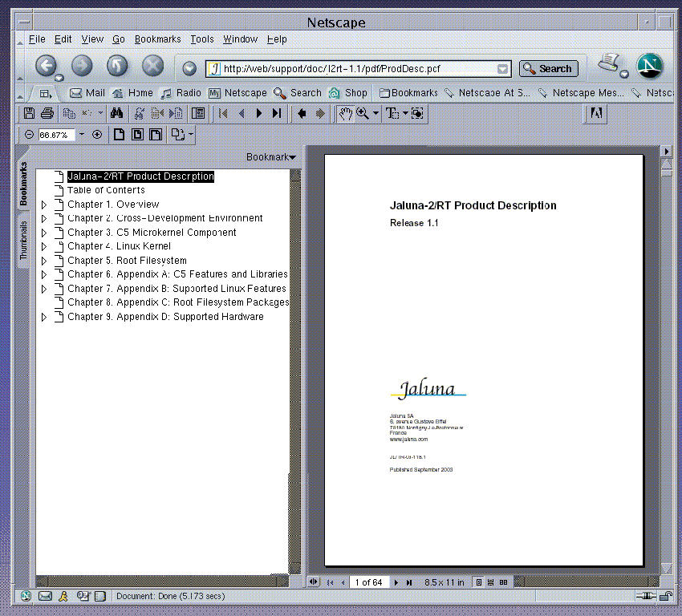The height and width of the screenshot is (616, 682).
Task: Open Navigator icon in status bar
Action: coord(26,596)
